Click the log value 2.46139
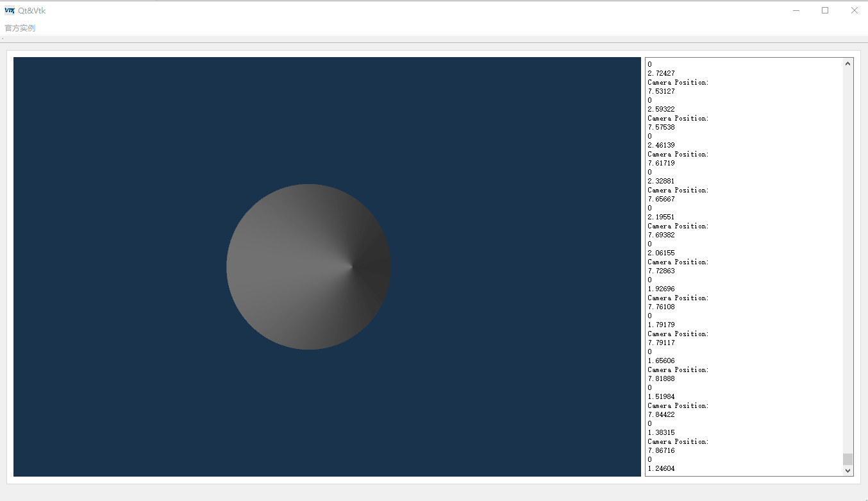 tap(661, 146)
